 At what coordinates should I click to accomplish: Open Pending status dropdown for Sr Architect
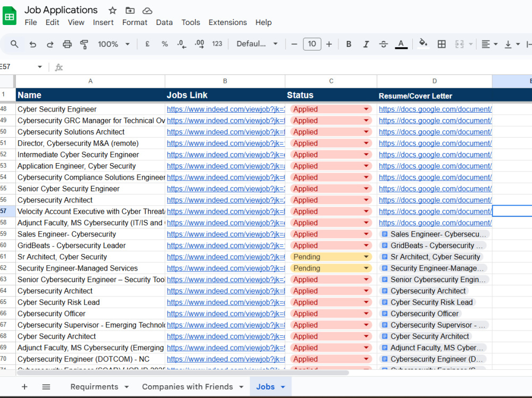(x=366, y=257)
